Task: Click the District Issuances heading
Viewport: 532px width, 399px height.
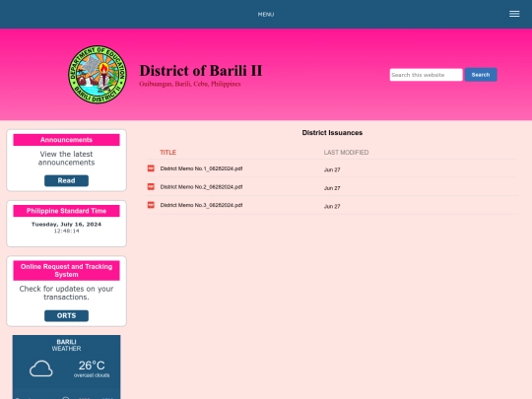Action: pyautogui.click(x=332, y=133)
